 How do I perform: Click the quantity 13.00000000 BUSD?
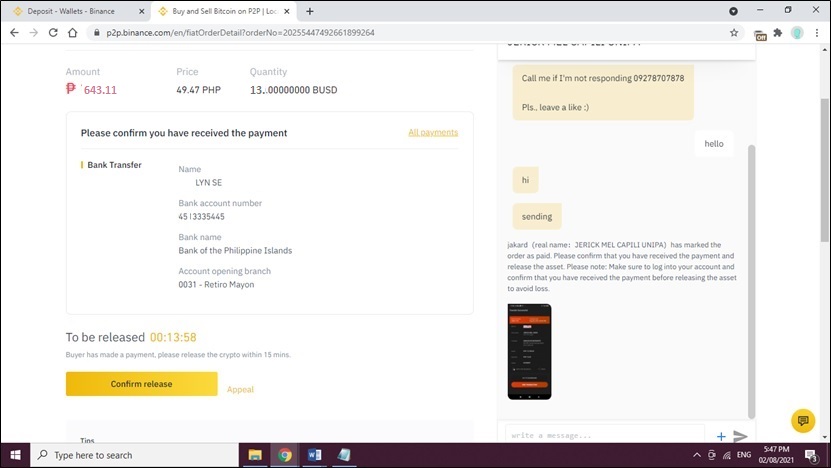[294, 90]
